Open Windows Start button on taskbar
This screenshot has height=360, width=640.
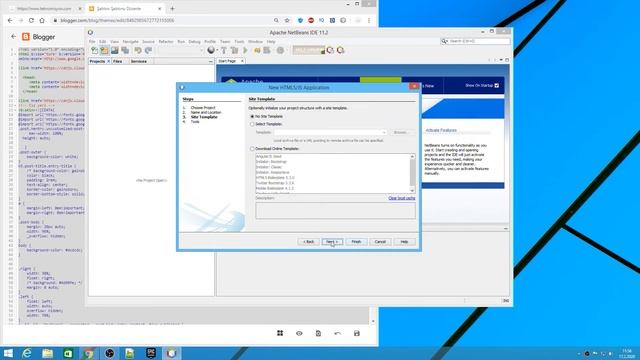(8, 353)
